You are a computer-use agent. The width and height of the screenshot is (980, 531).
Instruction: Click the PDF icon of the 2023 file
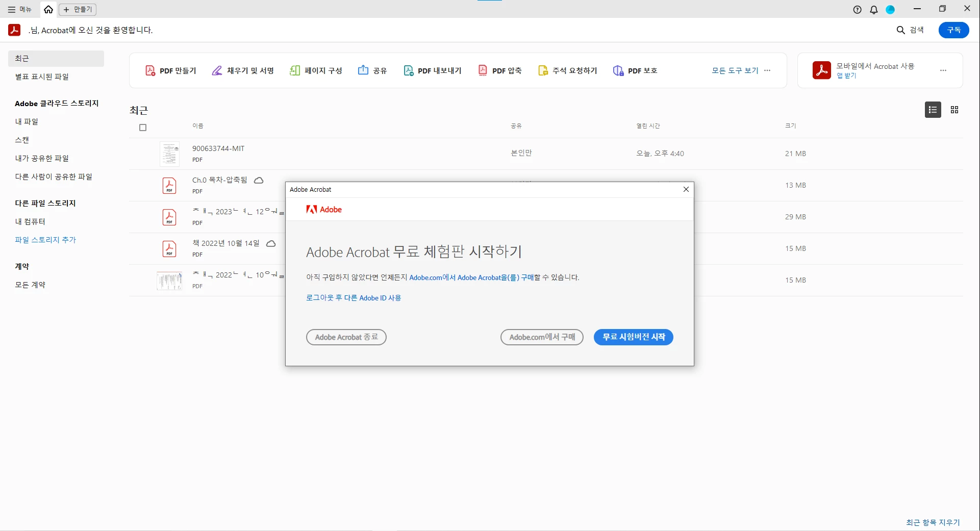click(169, 217)
